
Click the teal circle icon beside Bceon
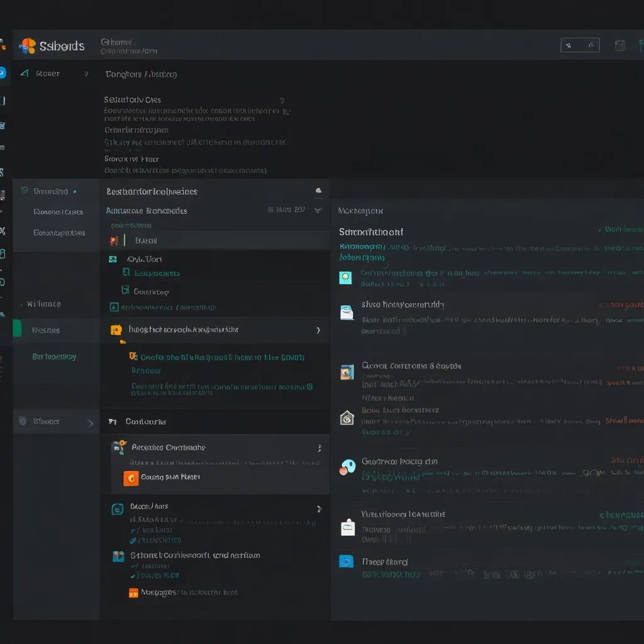click(117, 509)
